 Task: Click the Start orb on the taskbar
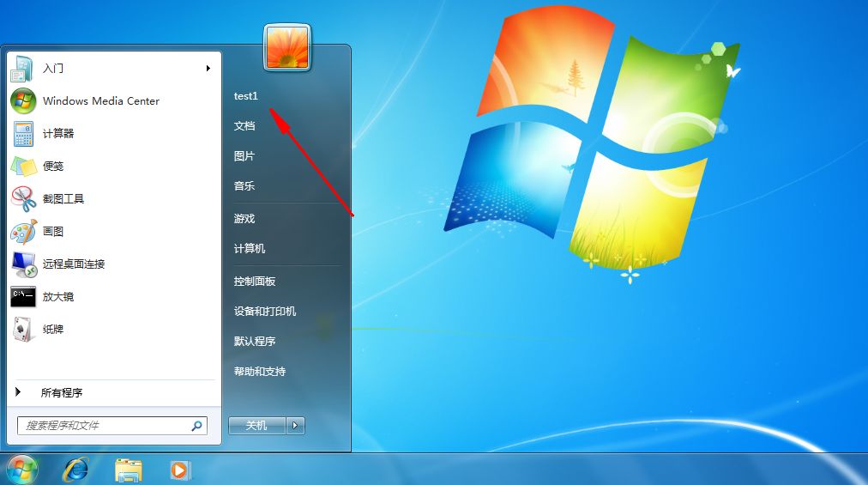[x=21, y=470]
